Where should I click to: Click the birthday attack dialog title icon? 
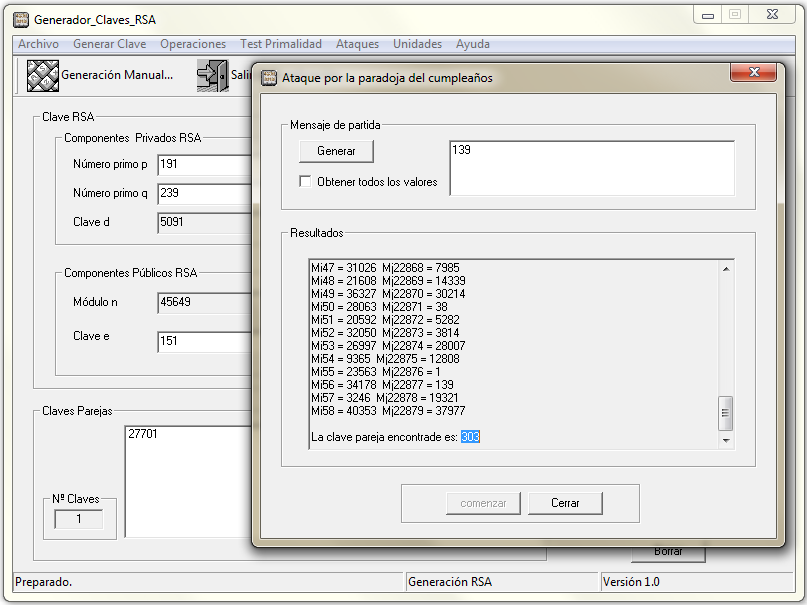[270, 77]
